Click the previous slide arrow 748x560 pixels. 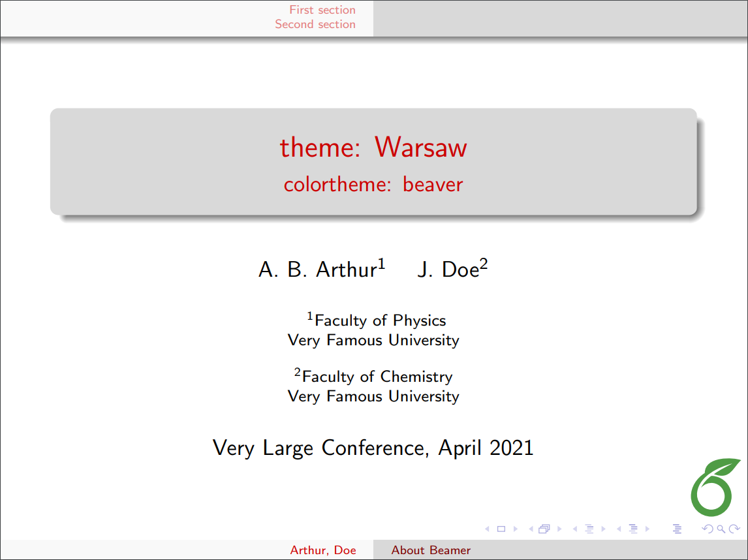[x=487, y=529]
